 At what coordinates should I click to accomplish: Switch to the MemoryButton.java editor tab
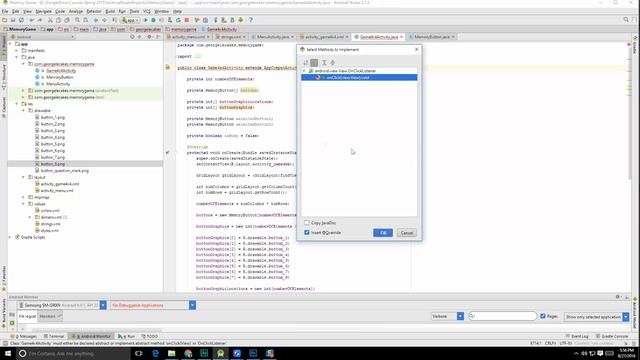[431, 37]
